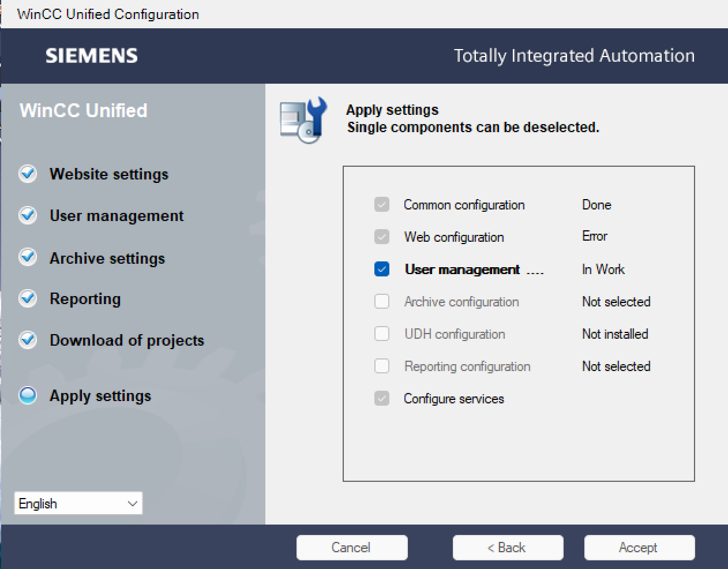The width and height of the screenshot is (728, 569).
Task: Toggle the Common configuration checkbox
Action: click(x=382, y=205)
